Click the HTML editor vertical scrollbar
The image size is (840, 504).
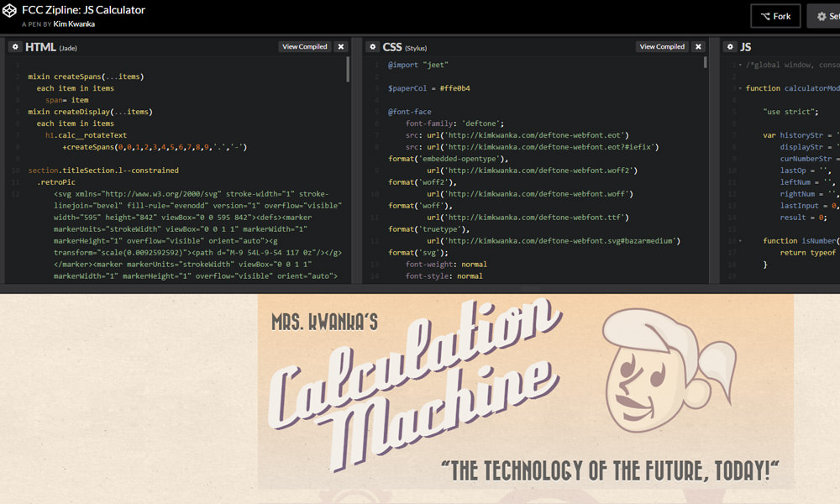tap(348, 70)
